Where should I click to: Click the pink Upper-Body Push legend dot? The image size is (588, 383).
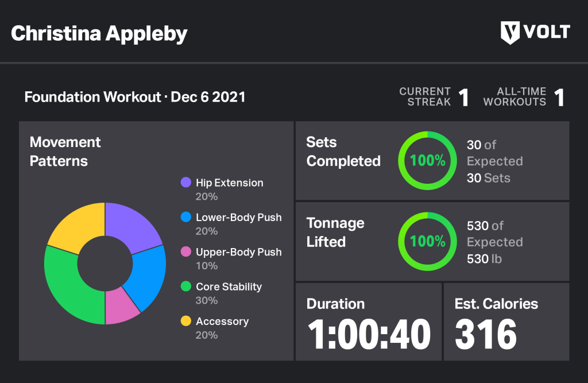(185, 252)
